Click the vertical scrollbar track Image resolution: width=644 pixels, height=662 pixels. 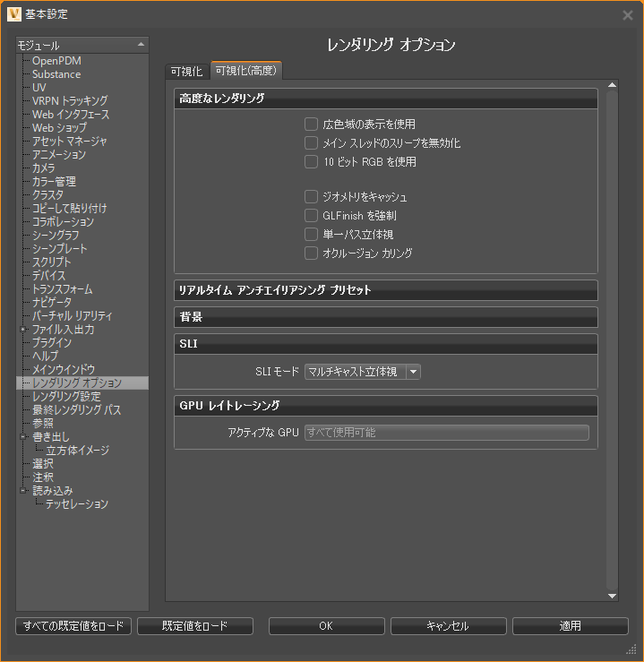(x=612, y=340)
